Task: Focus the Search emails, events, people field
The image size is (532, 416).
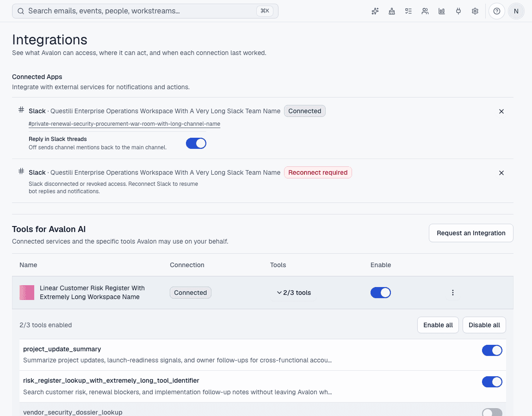Action: [x=145, y=11]
